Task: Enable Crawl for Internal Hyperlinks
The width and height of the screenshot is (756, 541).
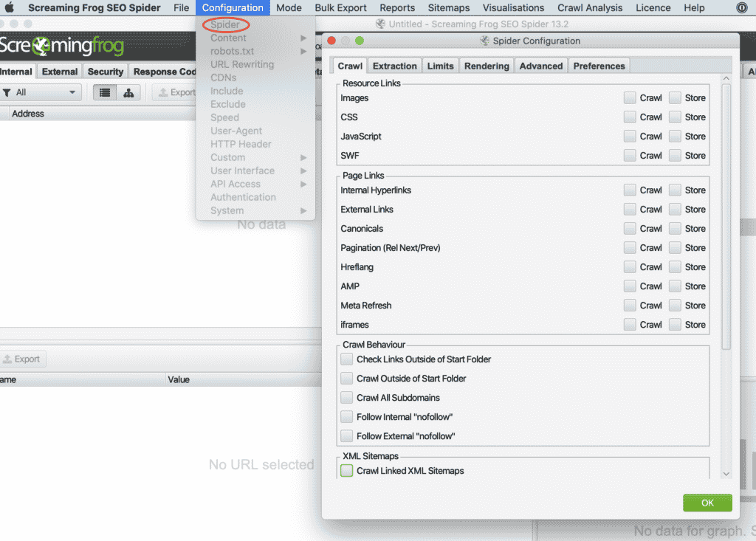Action: [630, 190]
